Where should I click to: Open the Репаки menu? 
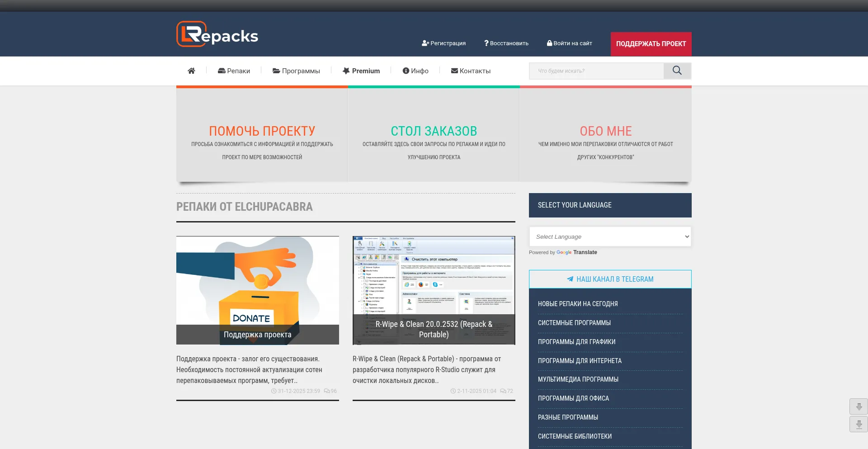[234, 71]
